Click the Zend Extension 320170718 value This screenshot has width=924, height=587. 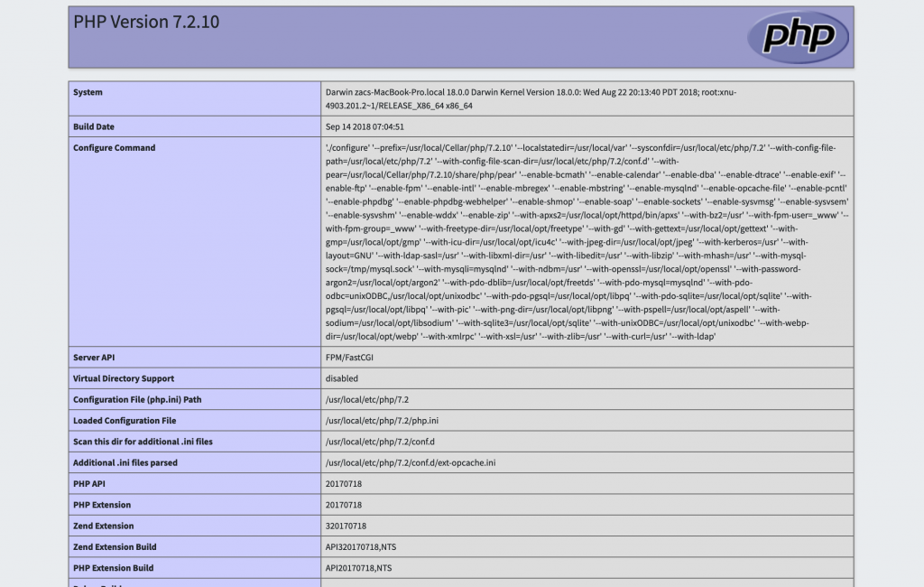coord(346,526)
